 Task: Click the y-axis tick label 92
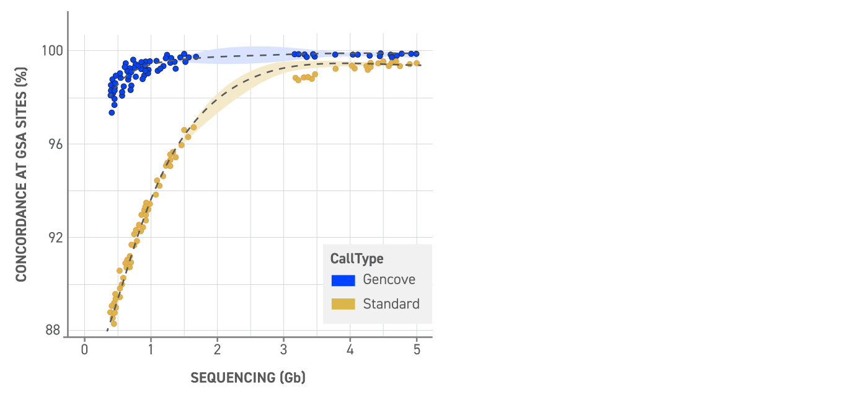(54, 238)
